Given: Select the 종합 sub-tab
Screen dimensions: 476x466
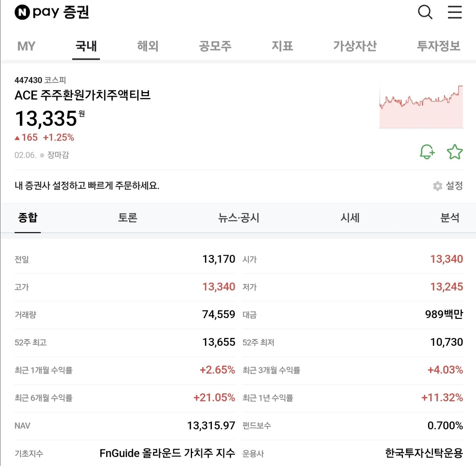Looking at the screenshot, I should (28, 218).
